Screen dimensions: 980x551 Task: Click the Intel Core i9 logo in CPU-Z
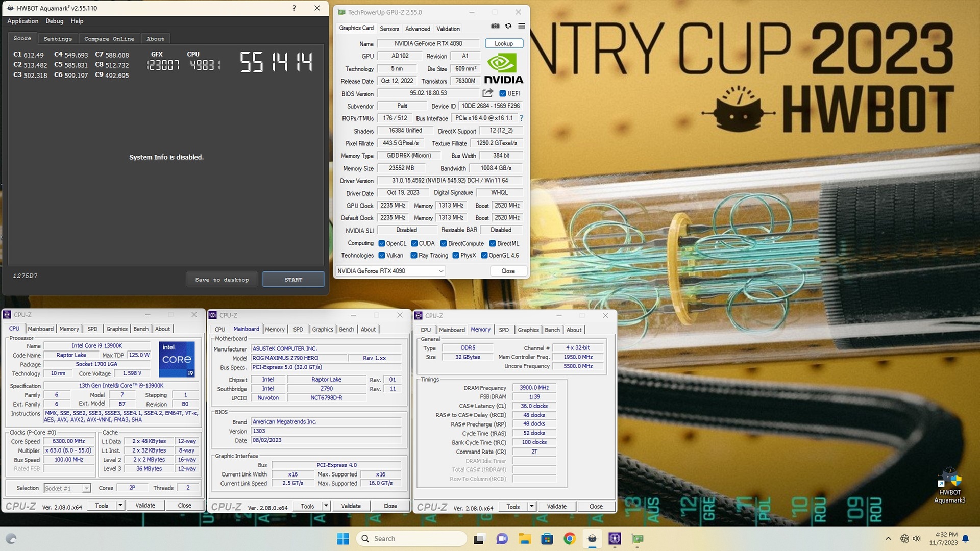pos(177,359)
